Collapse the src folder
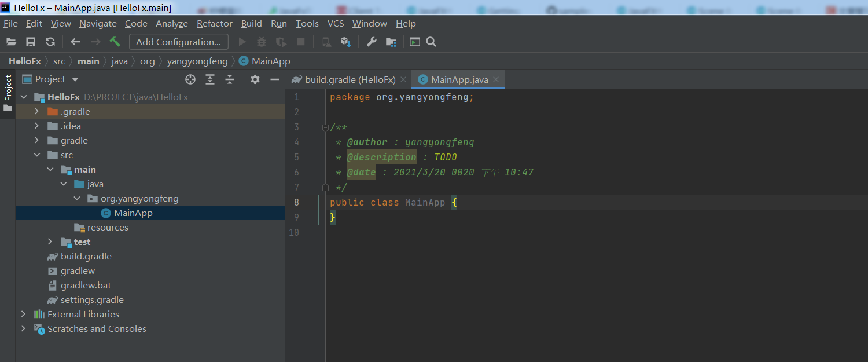868x362 pixels. click(37, 155)
